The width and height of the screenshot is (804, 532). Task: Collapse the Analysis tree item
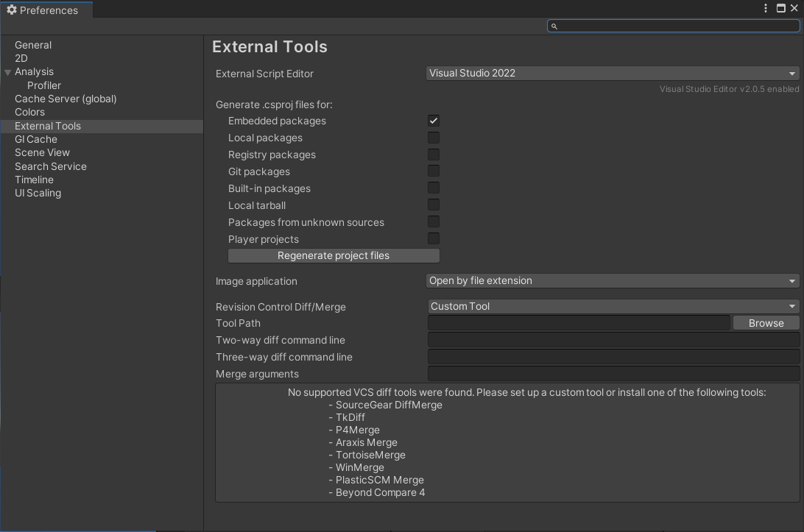[x=7, y=71]
